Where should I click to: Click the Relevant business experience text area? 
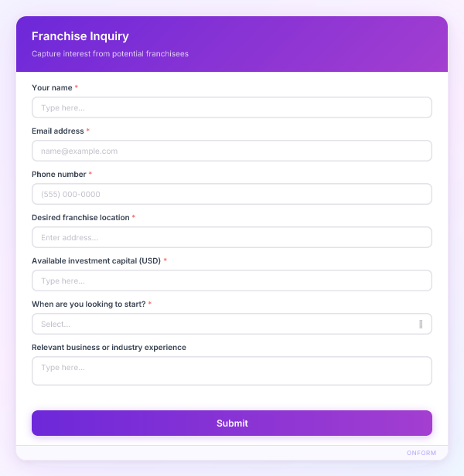coord(231,371)
